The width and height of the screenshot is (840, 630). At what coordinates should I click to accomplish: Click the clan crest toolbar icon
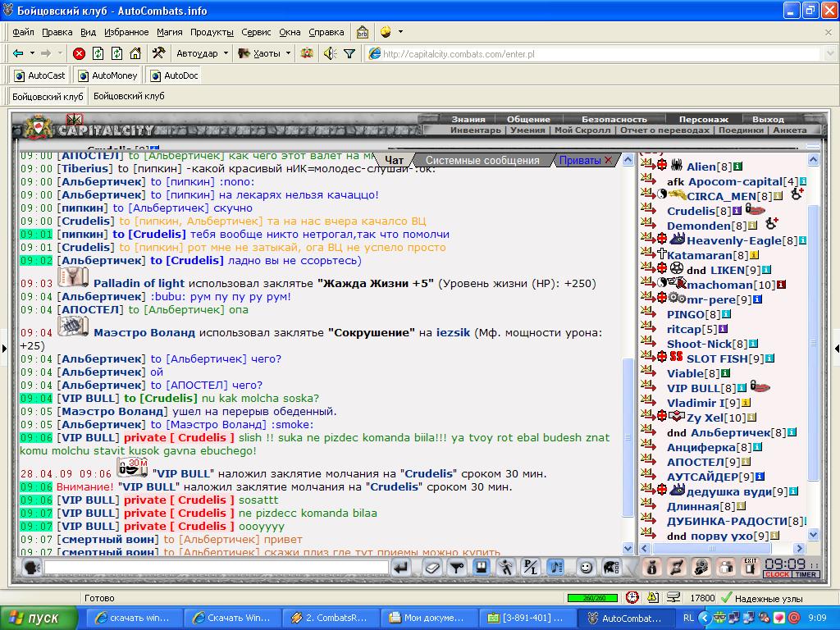pos(307,53)
